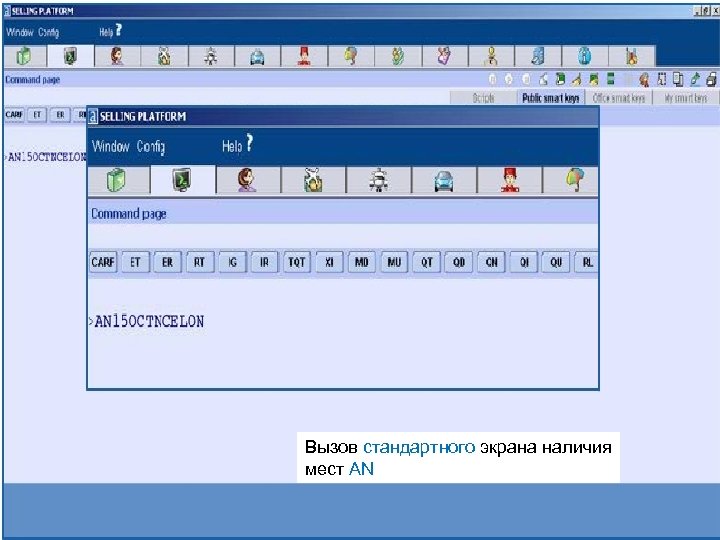Click the blue car icon in front window
The width and height of the screenshot is (720, 540).
[444, 180]
